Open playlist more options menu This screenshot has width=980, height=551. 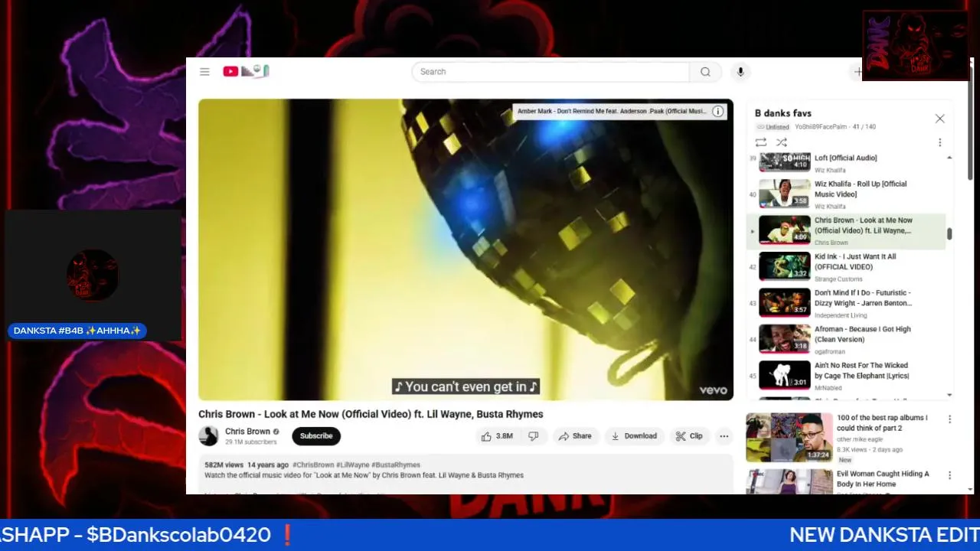pos(939,142)
